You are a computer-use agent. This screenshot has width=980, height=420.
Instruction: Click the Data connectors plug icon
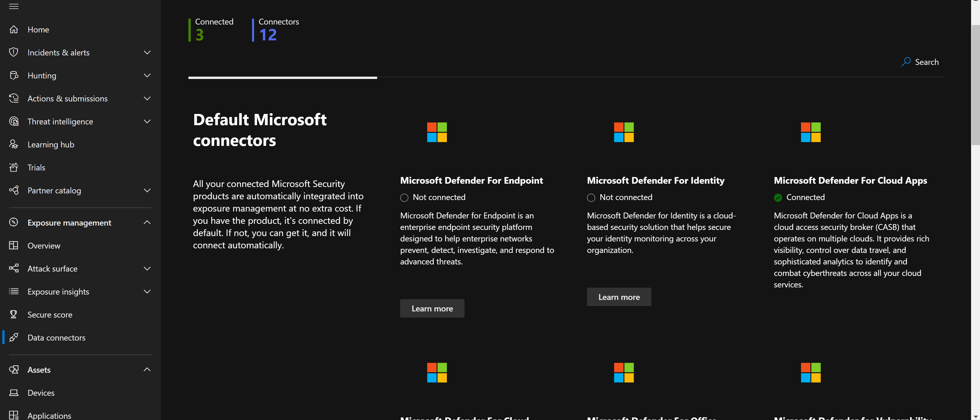coord(14,337)
